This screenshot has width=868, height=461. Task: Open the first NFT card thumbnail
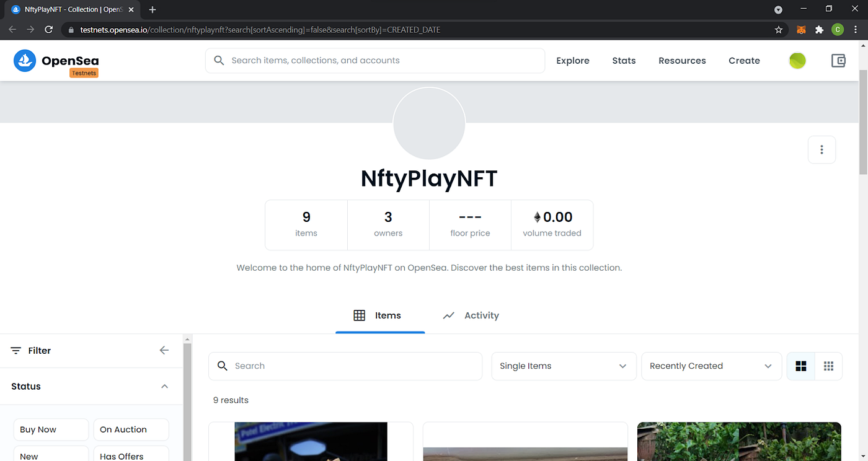tap(311, 442)
